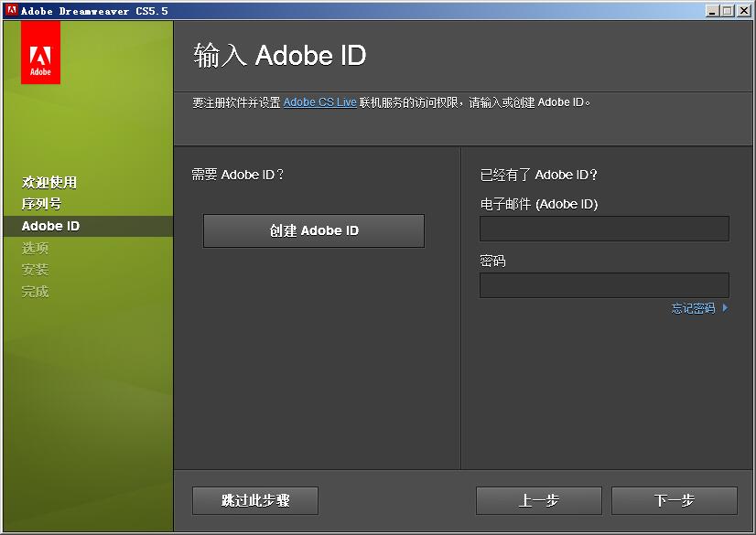756x535 pixels.
Task: Select the 序列号 step in sidebar
Action: point(41,204)
